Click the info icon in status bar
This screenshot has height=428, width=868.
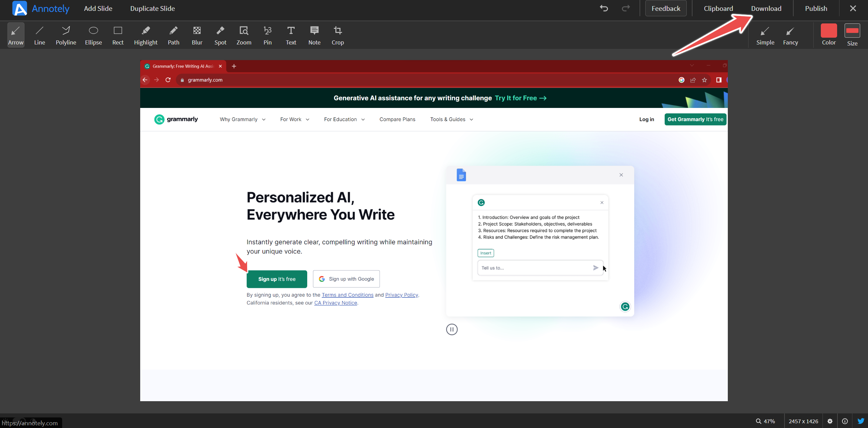845,421
